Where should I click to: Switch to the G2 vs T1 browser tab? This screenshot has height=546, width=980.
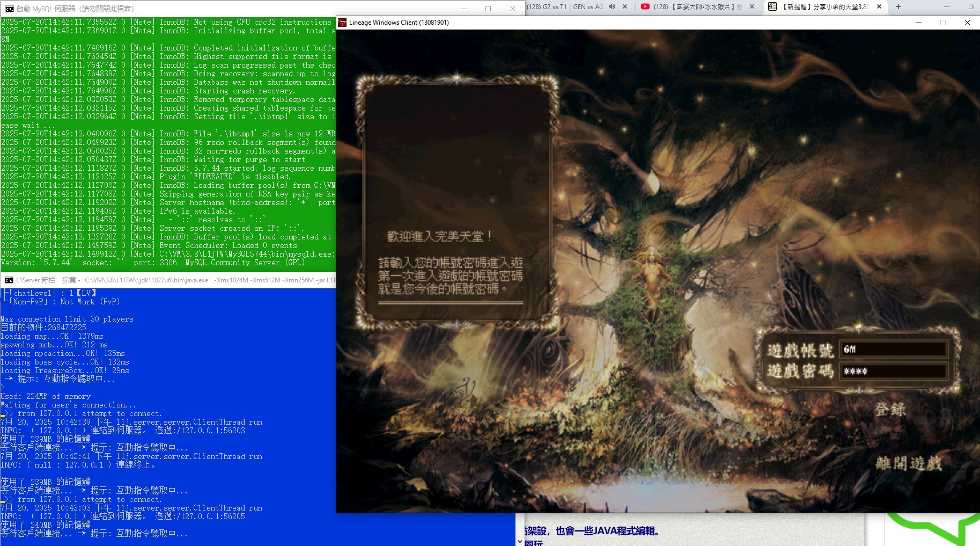click(565, 7)
